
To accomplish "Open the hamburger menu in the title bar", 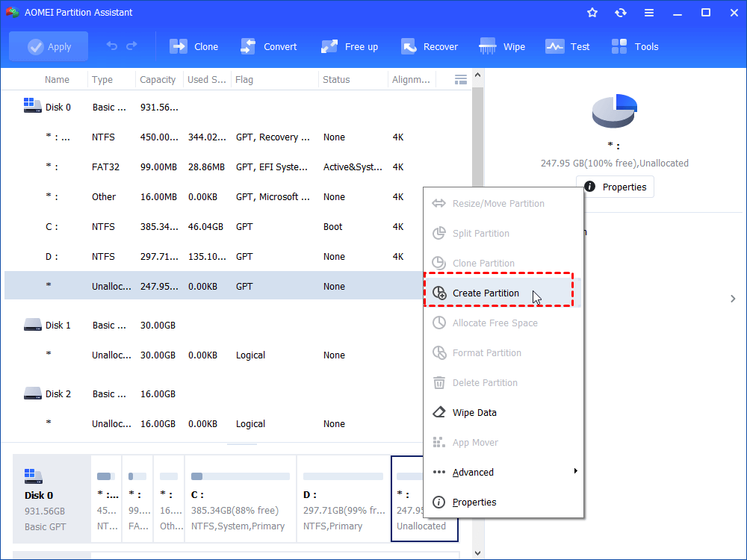I will (648, 12).
